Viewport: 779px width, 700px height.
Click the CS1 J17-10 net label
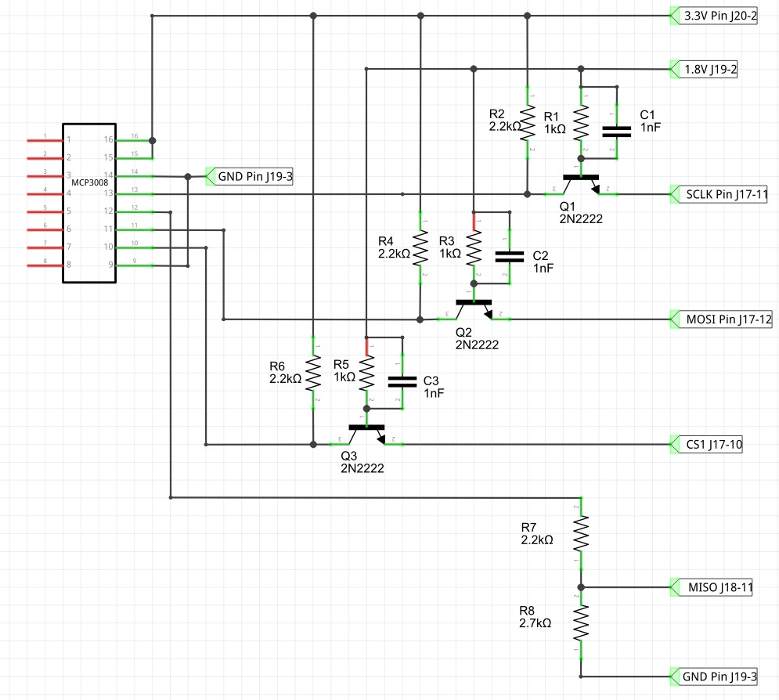click(x=706, y=444)
